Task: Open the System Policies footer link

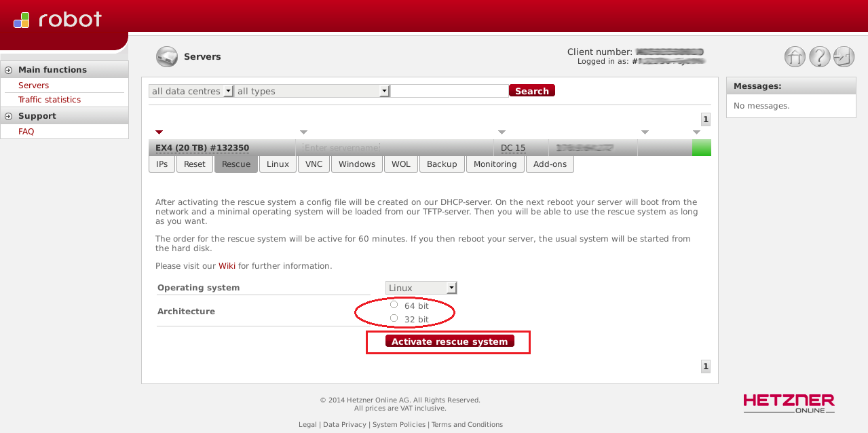Action: tap(399, 425)
